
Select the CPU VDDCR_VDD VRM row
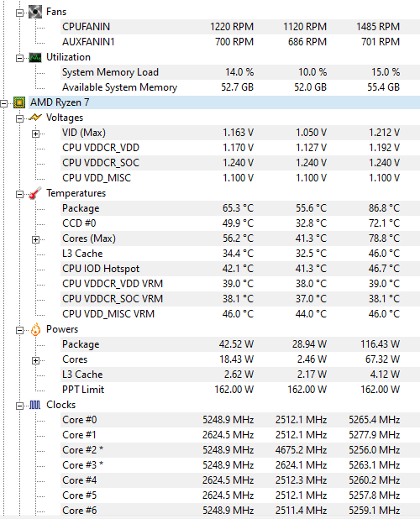click(x=240, y=284)
